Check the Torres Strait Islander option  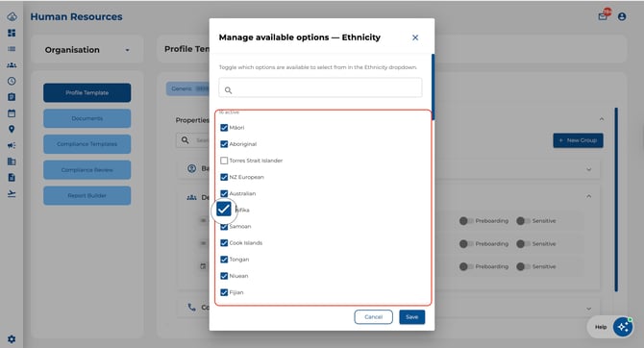point(224,161)
